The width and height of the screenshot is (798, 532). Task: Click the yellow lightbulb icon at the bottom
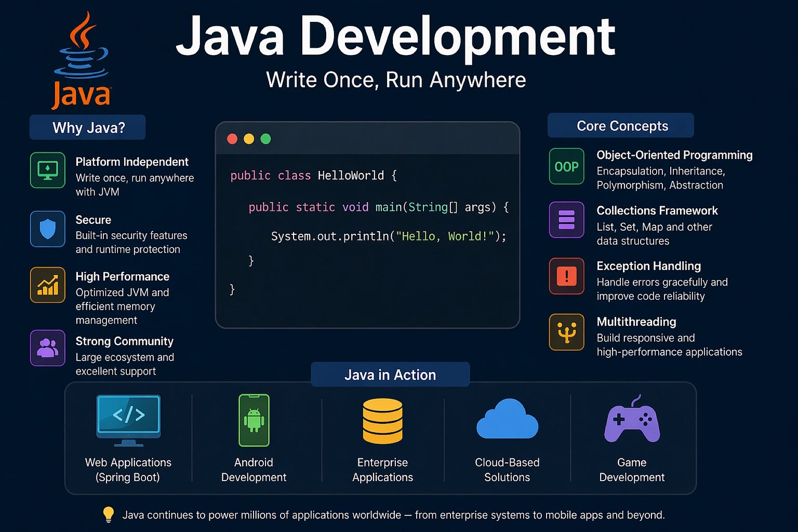click(x=109, y=514)
